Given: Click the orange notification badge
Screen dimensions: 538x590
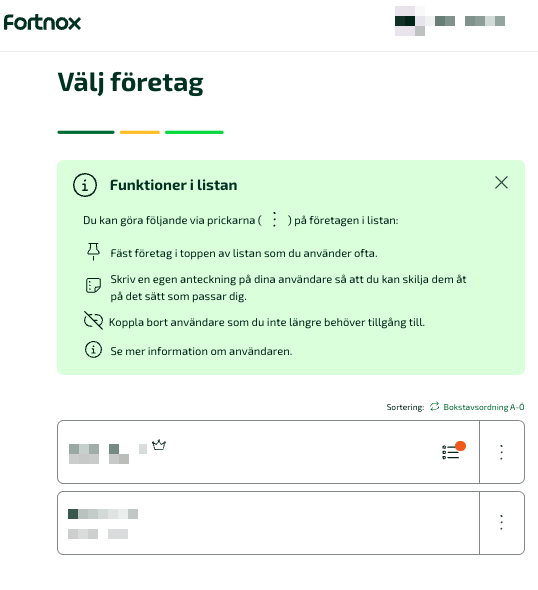Looking at the screenshot, I should [x=460, y=446].
